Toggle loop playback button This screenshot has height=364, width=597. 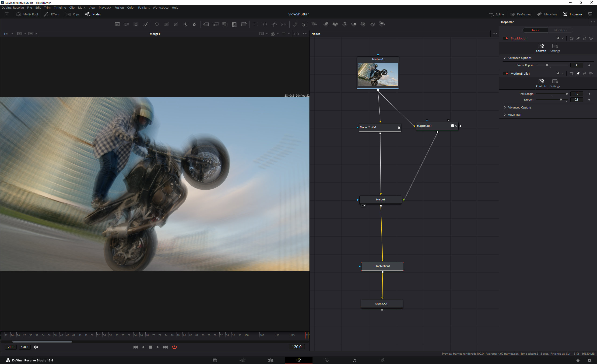pyautogui.click(x=174, y=347)
